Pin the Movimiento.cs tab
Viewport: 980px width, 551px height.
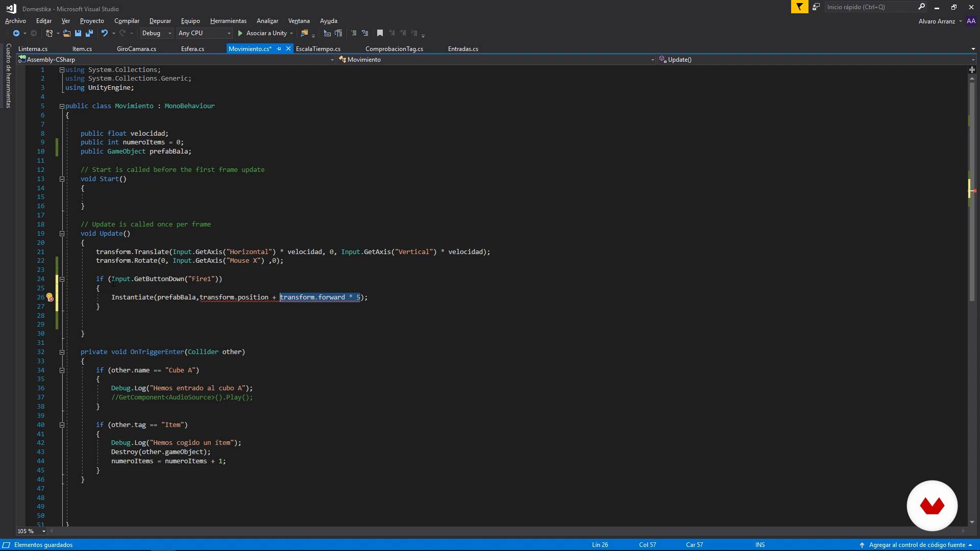pyautogui.click(x=279, y=49)
